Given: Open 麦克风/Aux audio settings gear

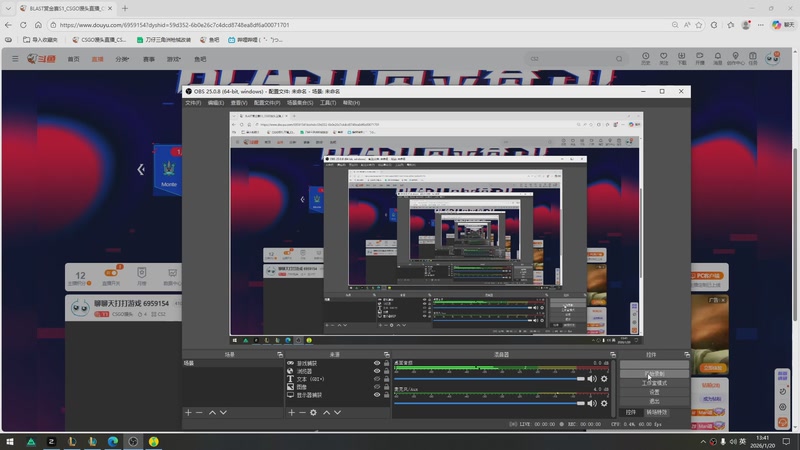Looking at the screenshot, I should point(604,403).
